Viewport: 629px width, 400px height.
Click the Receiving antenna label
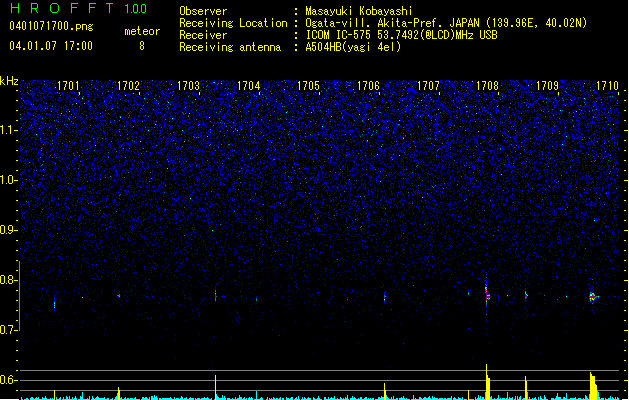pos(230,47)
